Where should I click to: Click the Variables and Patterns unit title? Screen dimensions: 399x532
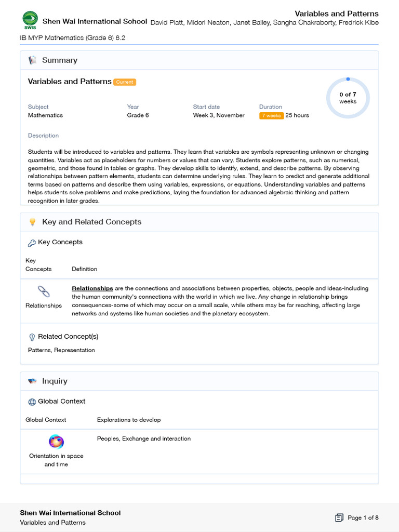click(70, 82)
